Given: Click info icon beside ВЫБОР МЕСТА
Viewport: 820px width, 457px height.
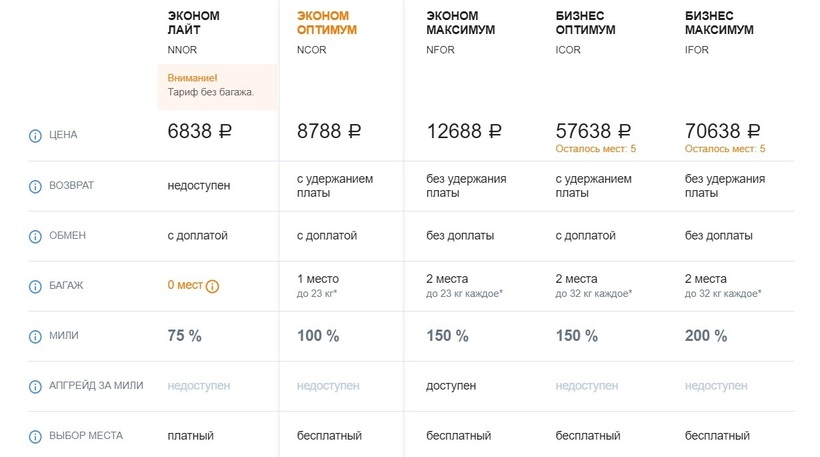Looking at the screenshot, I should coord(35,436).
